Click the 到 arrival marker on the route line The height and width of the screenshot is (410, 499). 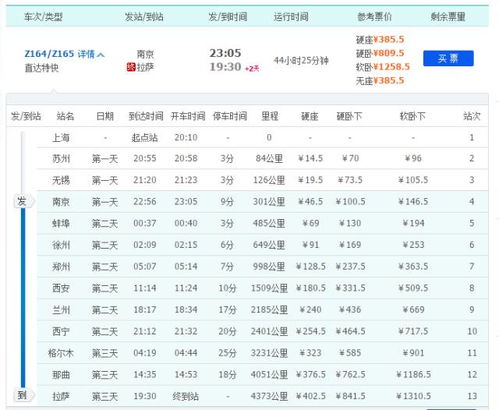(22, 395)
